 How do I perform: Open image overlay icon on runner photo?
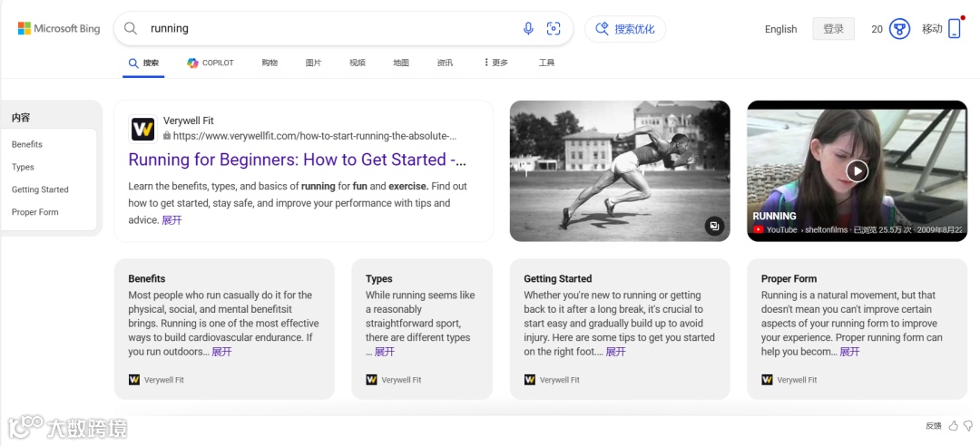click(x=715, y=227)
